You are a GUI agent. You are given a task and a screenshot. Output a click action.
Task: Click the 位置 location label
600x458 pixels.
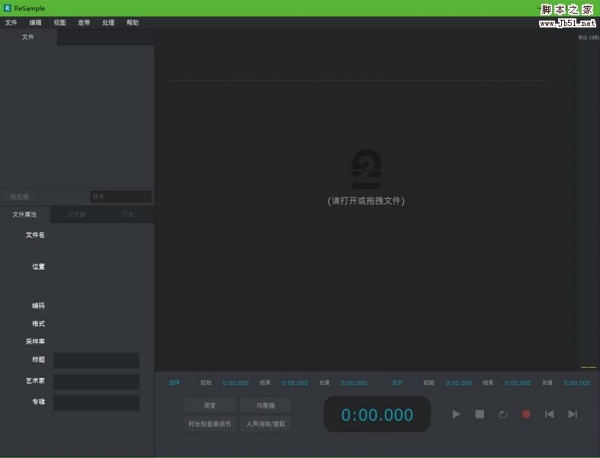pyautogui.click(x=38, y=266)
